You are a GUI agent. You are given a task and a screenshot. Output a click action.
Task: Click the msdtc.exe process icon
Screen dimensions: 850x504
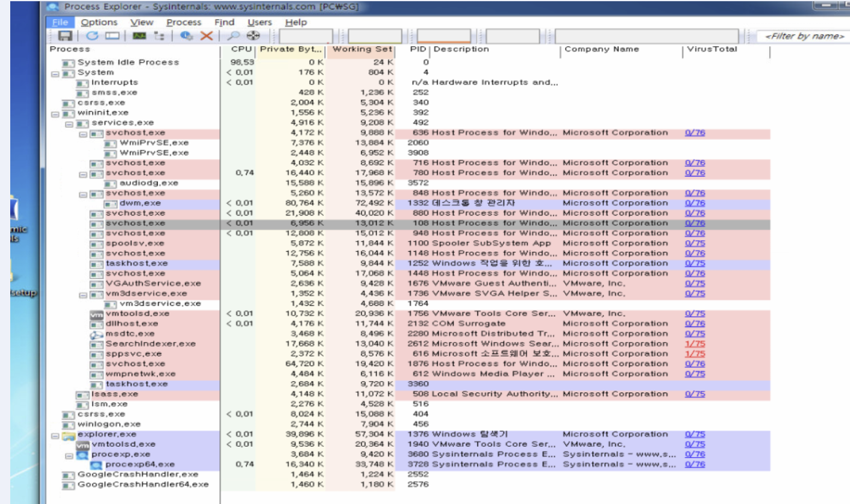[x=96, y=334]
